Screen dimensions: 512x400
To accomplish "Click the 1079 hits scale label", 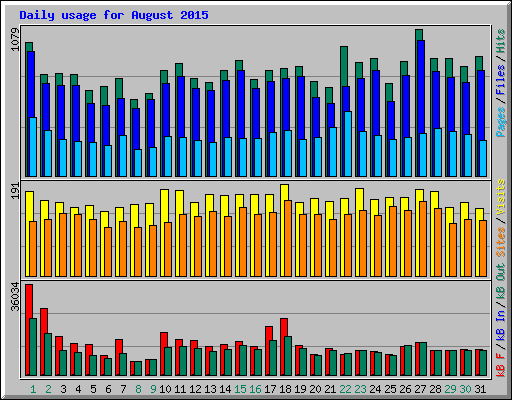I will point(15,40).
